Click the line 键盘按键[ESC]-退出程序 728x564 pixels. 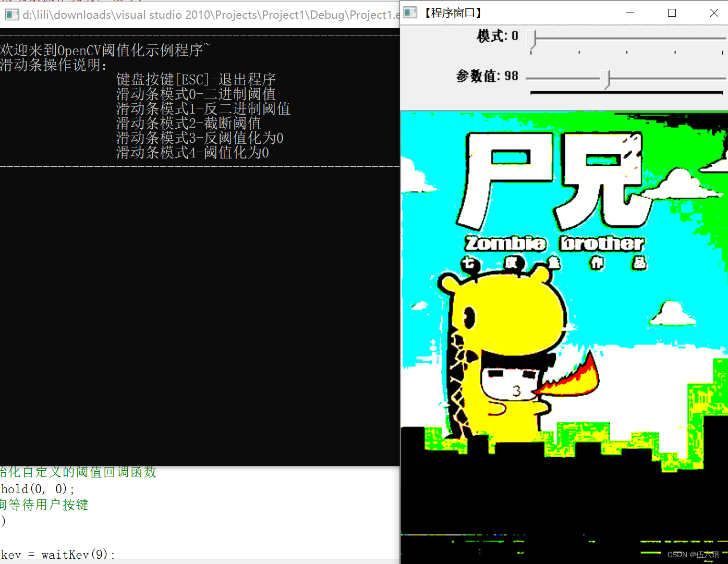point(196,79)
